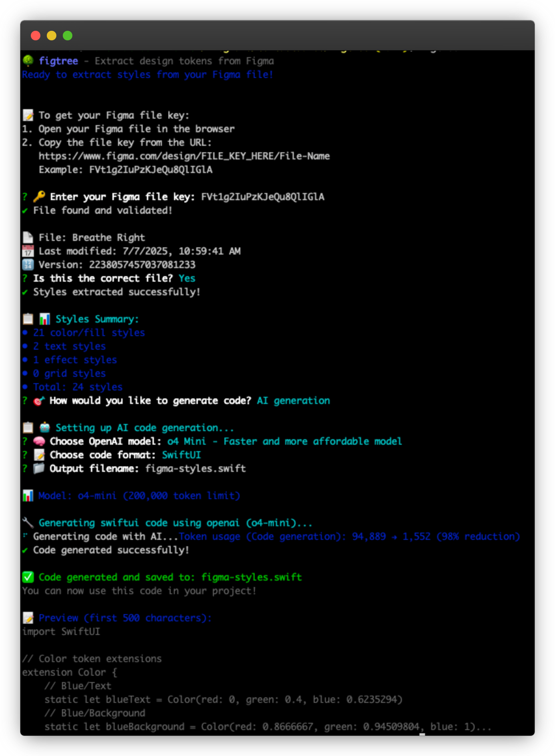Click the clipboard icon before 'Setting up AI code generation'
This screenshot has height=756, width=555.
28,428
